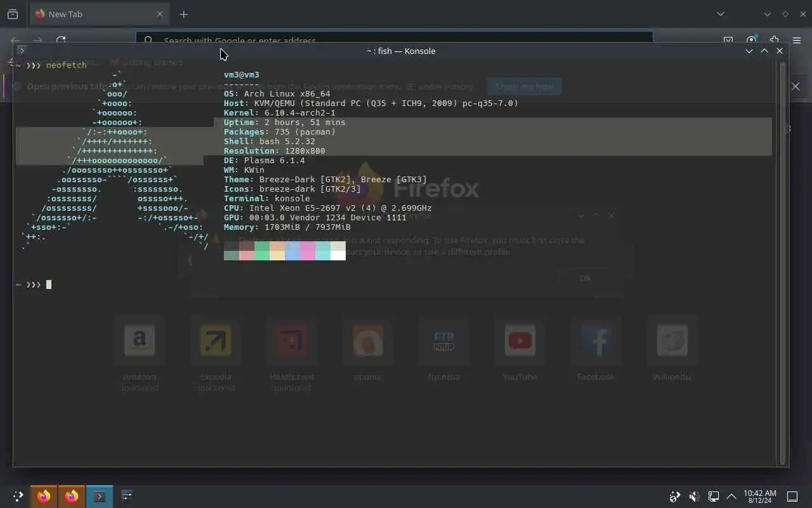Click the green block in top palette row
812x508 pixels.
click(x=262, y=246)
